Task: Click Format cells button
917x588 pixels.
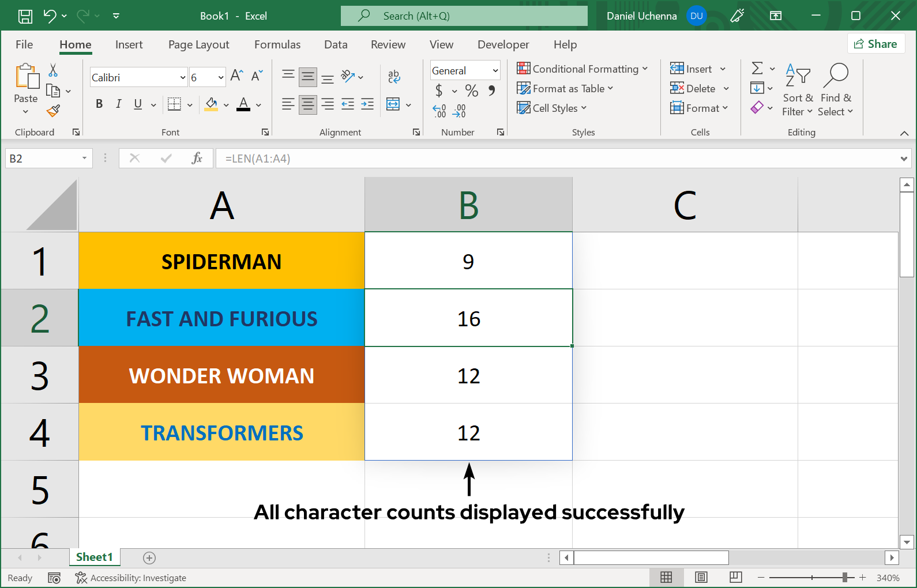Action: tap(699, 108)
